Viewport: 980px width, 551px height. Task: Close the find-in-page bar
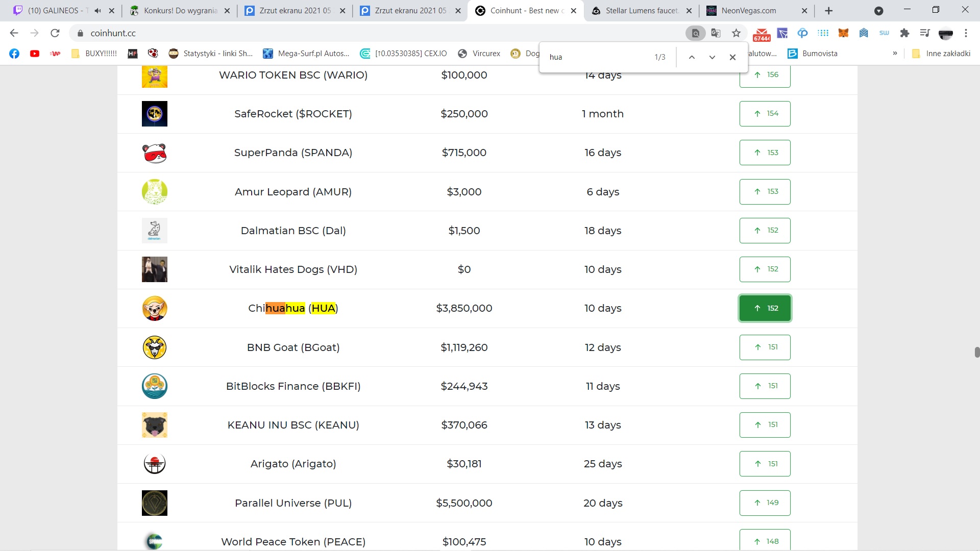click(x=732, y=57)
